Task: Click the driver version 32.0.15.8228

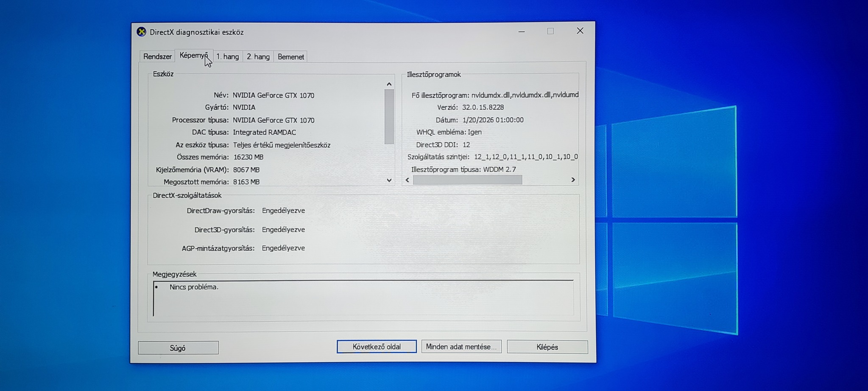Action: click(x=483, y=107)
